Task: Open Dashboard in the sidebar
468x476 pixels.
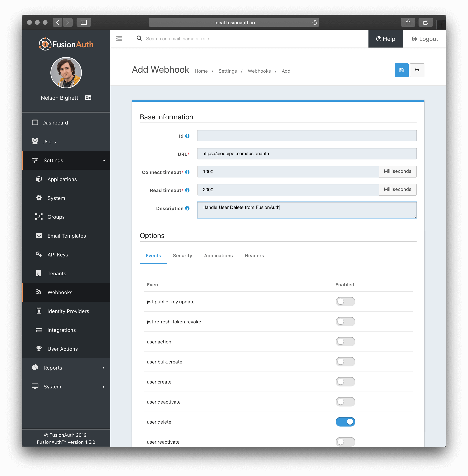Action: [x=66, y=123]
